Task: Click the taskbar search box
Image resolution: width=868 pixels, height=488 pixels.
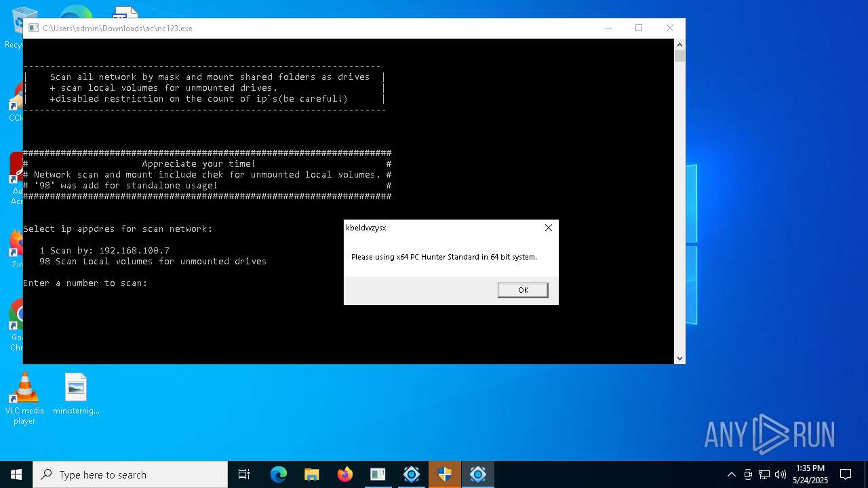Action: click(130, 474)
